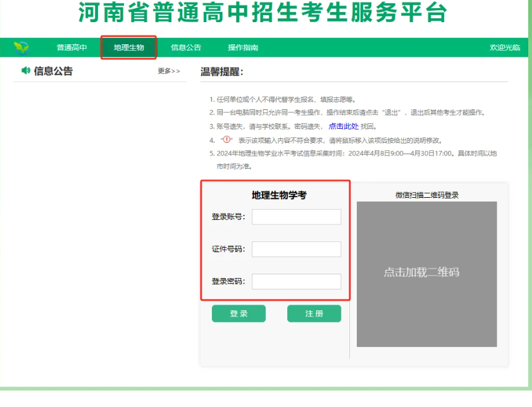Follow the 点击此处 password recovery link
532x407 pixels.
click(x=343, y=126)
